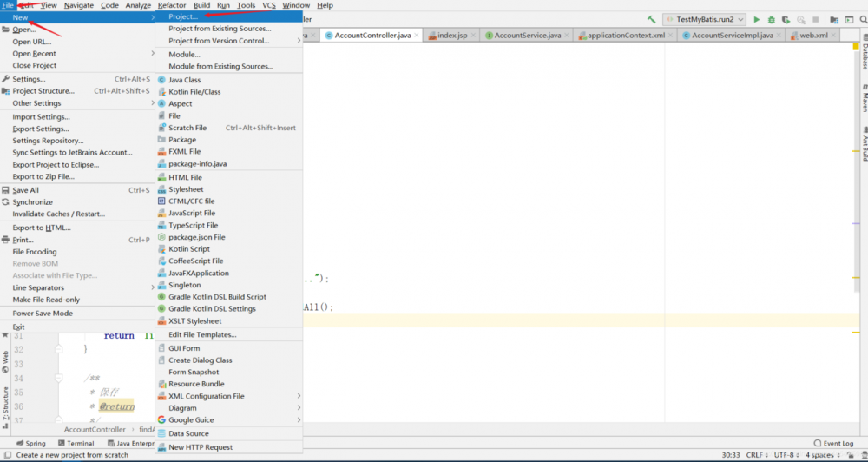Expand Other Settings submenu
This screenshot has width=868, height=462.
pyautogui.click(x=77, y=103)
